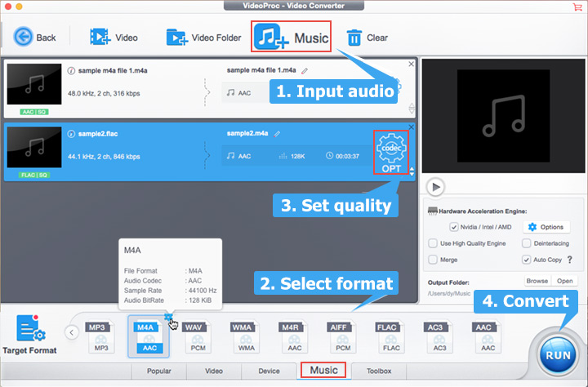Switch to the Device tab
The height and width of the screenshot is (387, 588).
pyautogui.click(x=269, y=371)
